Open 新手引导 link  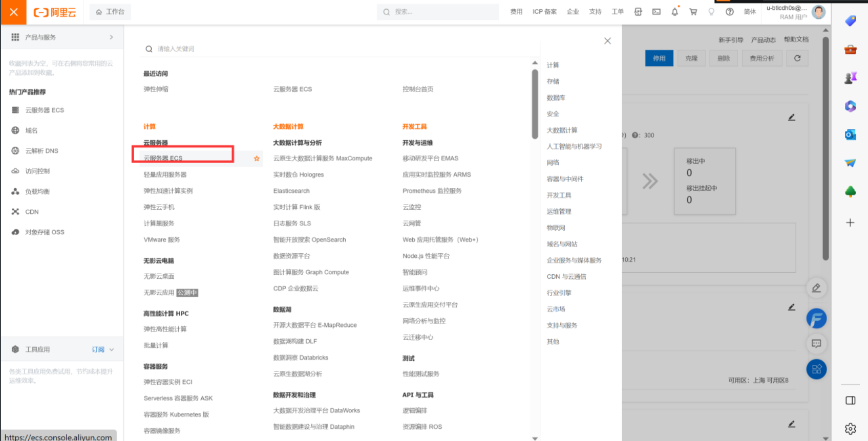pyautogui.click(x=731, y=40)
